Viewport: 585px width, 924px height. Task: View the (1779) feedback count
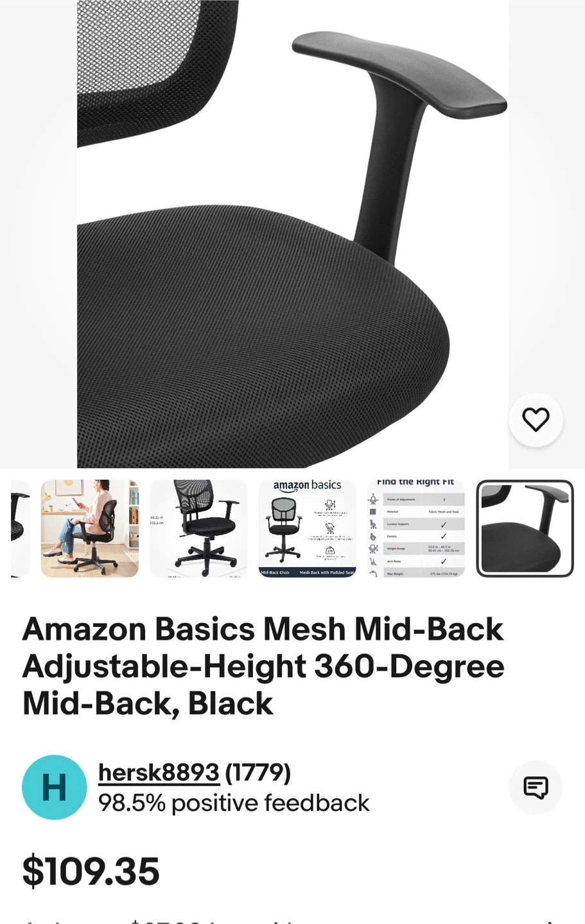[258, 772]
